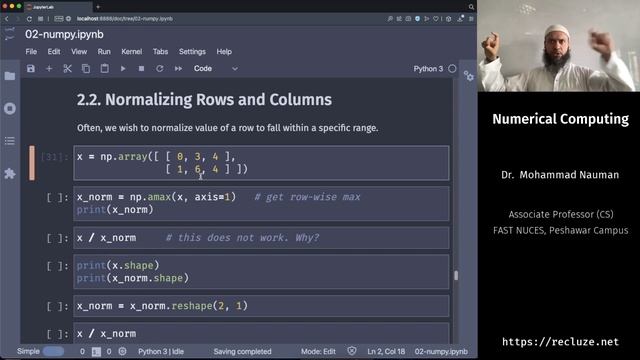Click the Normalizing Rows and Columns heading

pyautogui.click(x=204, y=100)
